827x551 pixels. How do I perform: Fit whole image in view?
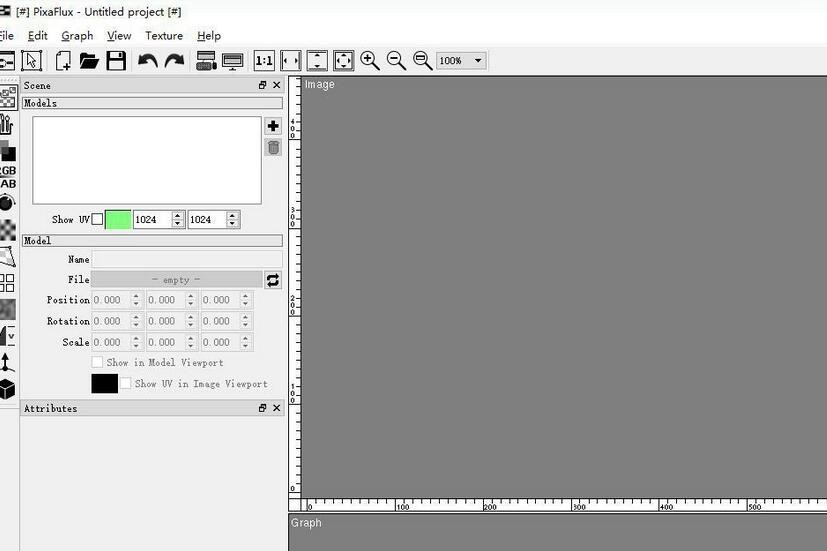(343, 61)
